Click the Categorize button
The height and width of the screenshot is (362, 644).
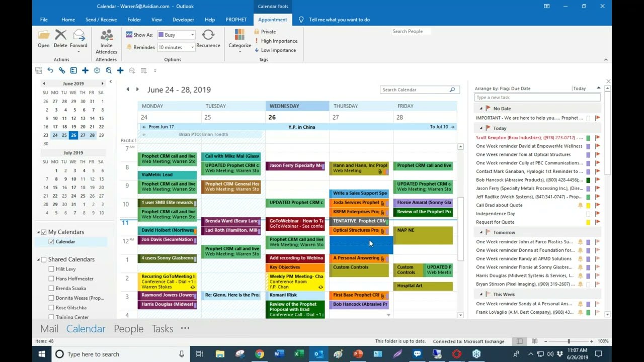point(240,40)
